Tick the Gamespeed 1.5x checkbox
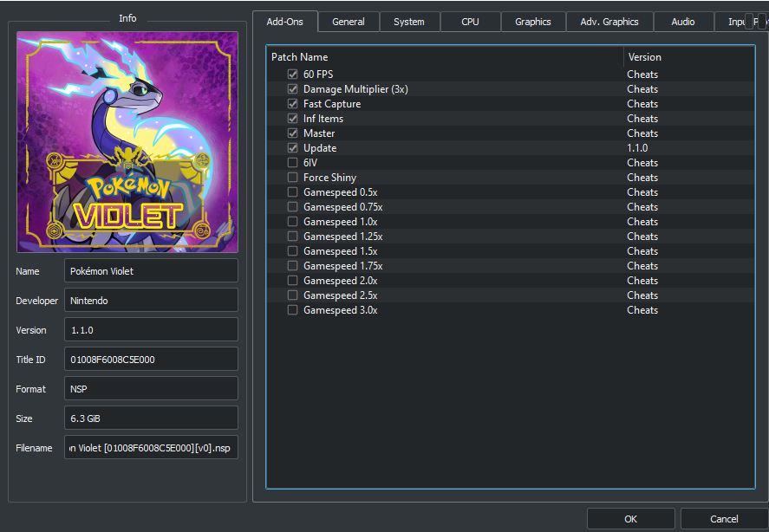 tap(292, 250)
